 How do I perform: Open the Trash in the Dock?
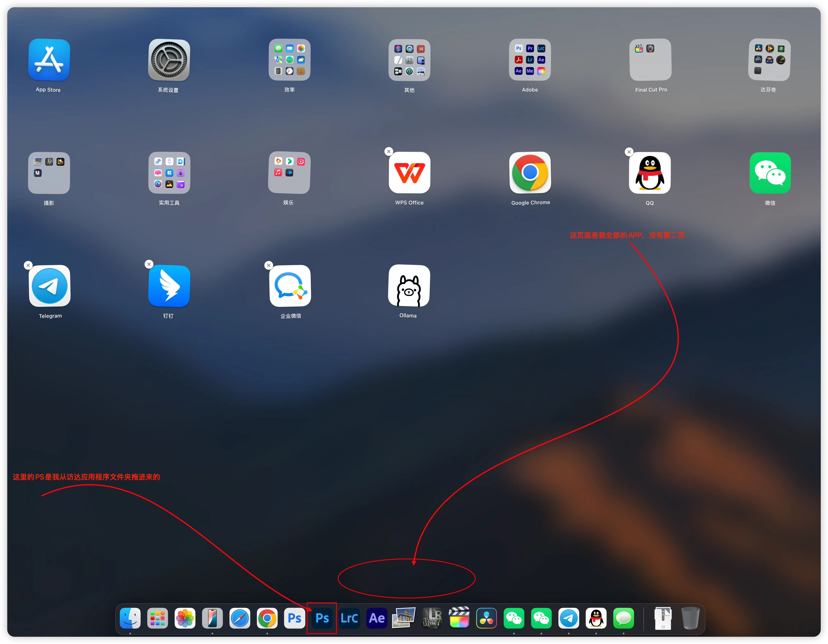click(690, 618)
